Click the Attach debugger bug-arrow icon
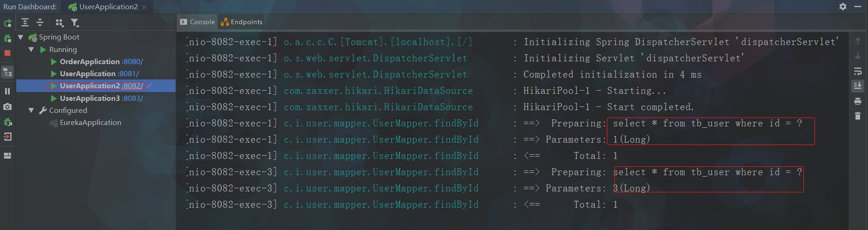The height and width of the screenshot is (230, 868). (7, 122)
